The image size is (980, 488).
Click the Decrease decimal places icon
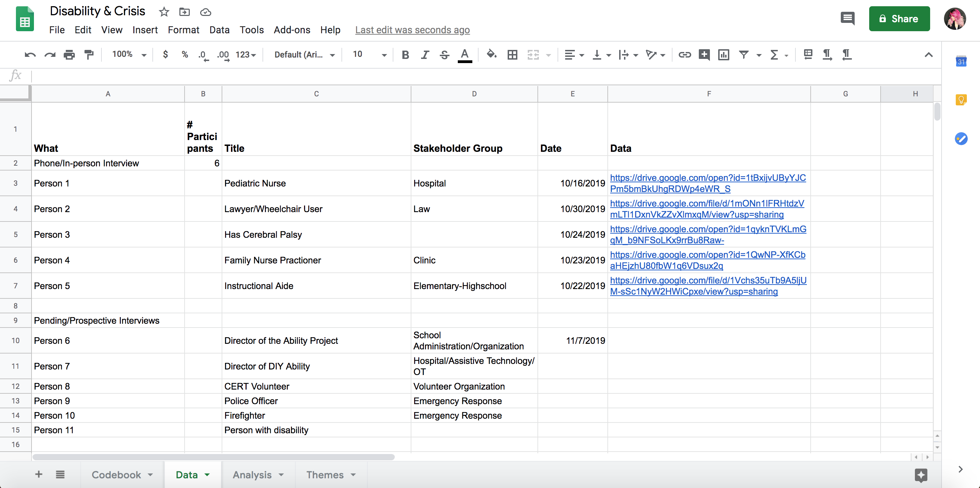(203, 54)
